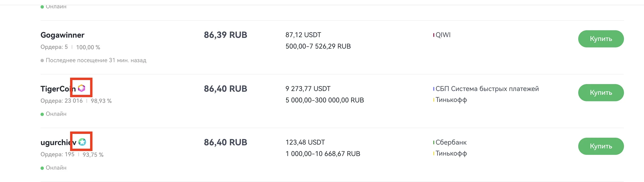Click the green online dot under TigerCoin
Image resolution: width=644 pixels, height=182 pixels.
click(42, 114)
